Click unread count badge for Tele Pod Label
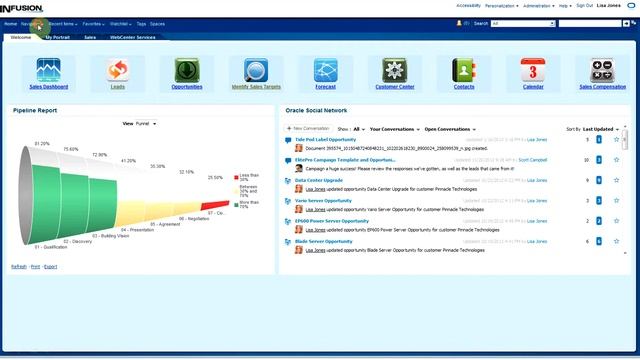Image resolution: width=640 pixels, height=360 pixels. [599, 140]
